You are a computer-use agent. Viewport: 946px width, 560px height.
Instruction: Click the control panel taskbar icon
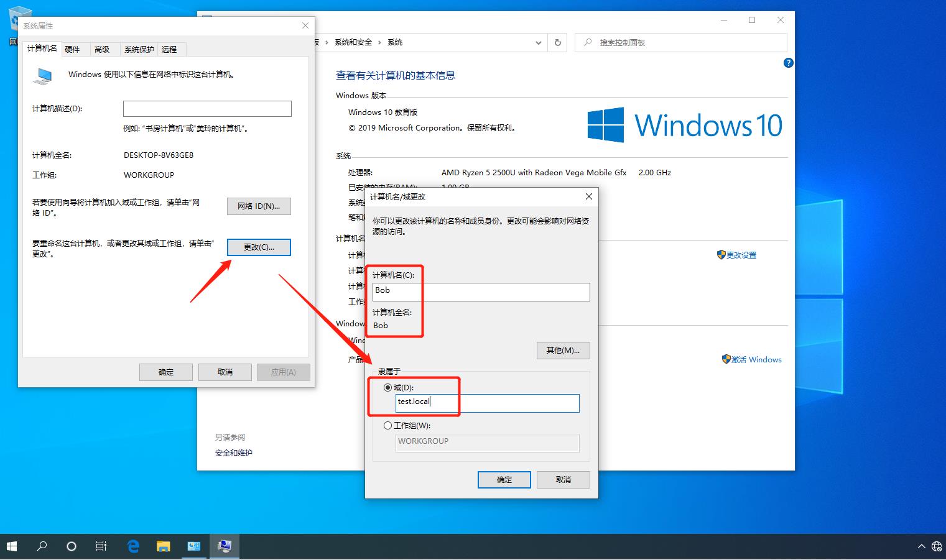[194, 546]
